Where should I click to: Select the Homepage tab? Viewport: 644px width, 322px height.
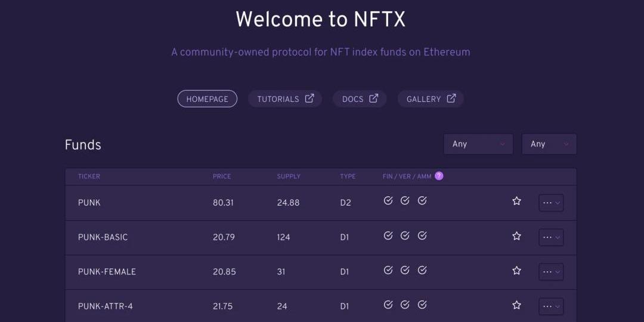[x=207, y=99]
